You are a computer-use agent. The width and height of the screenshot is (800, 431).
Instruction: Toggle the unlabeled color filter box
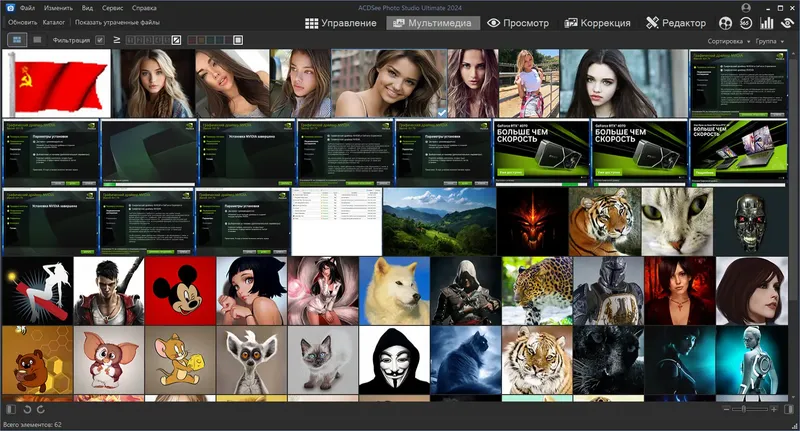[x=238, y=40]
